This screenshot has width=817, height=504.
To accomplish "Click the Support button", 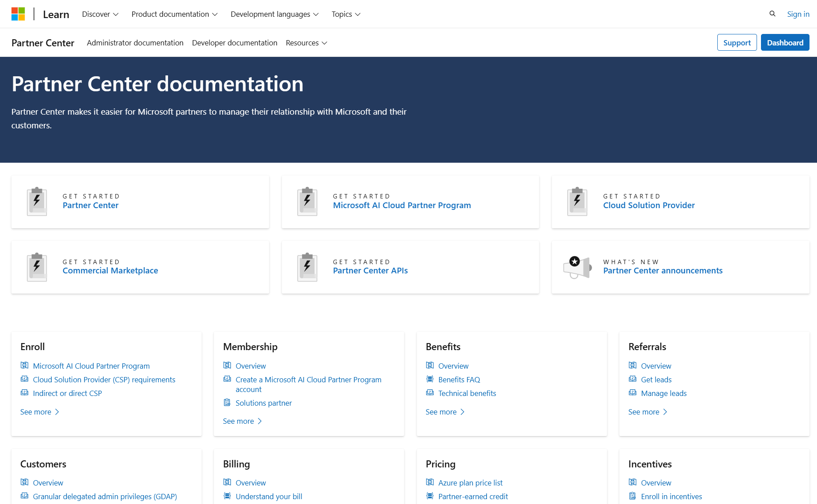I will (x=737, y=42).
